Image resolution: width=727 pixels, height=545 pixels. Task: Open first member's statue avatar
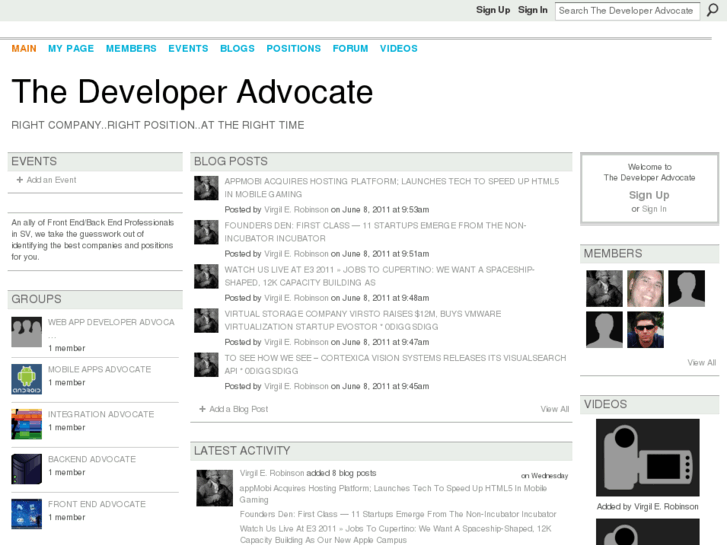[x=604, y=289]
